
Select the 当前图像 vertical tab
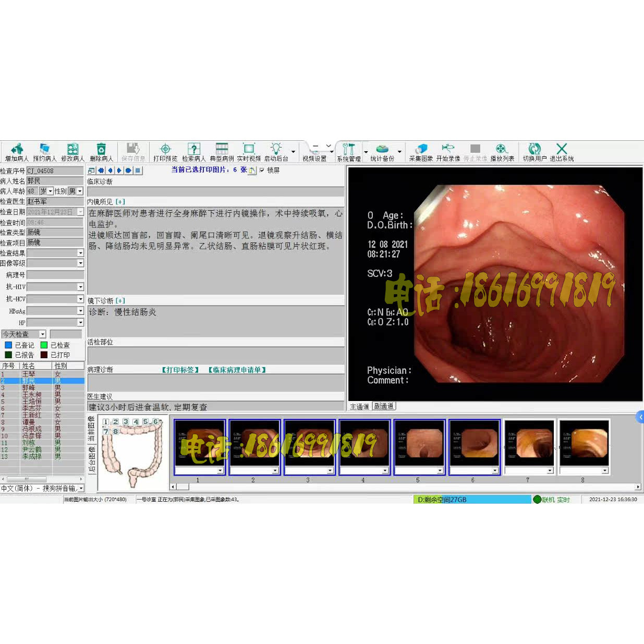(x=92, y=429)
